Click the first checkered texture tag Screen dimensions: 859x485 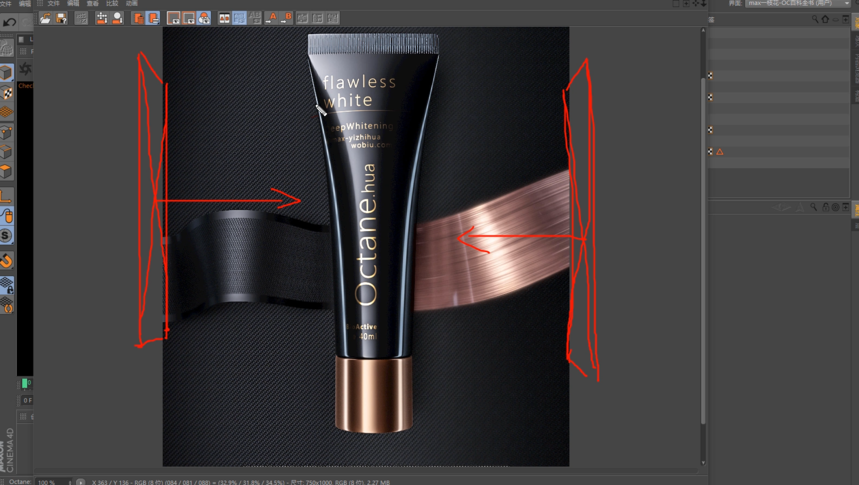click(710, 76)
